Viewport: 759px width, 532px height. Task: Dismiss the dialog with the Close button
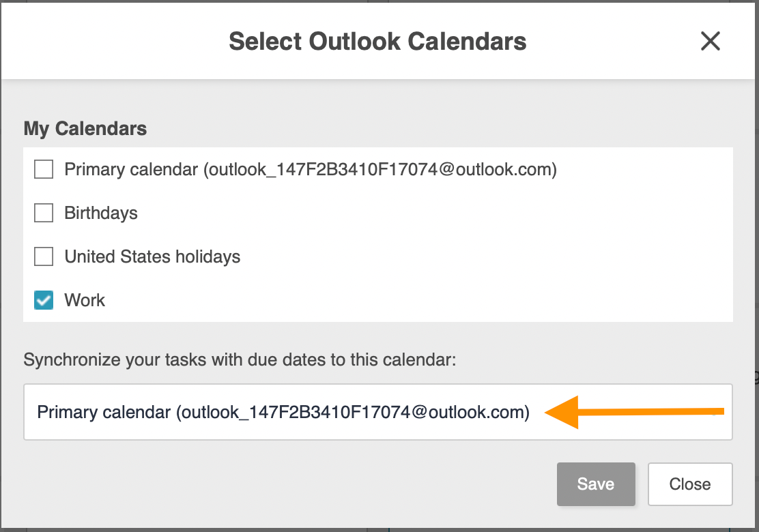689,484
